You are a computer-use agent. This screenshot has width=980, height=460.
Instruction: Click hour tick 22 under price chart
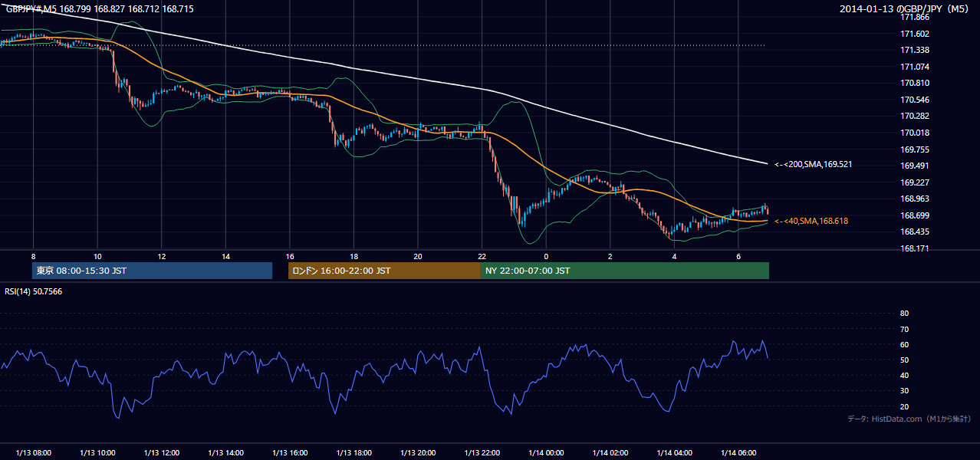point(482,256)
